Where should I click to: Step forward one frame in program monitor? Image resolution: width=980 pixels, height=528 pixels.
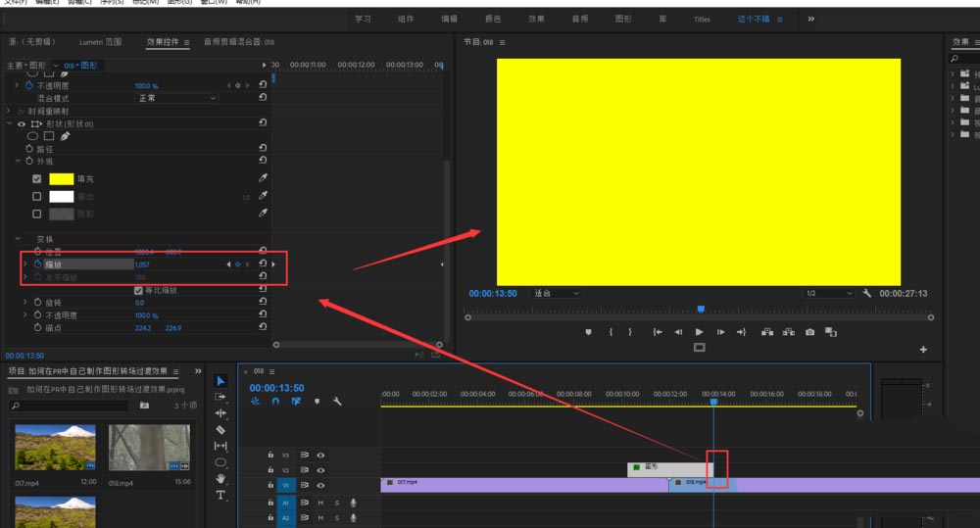[x=720, y=332]
